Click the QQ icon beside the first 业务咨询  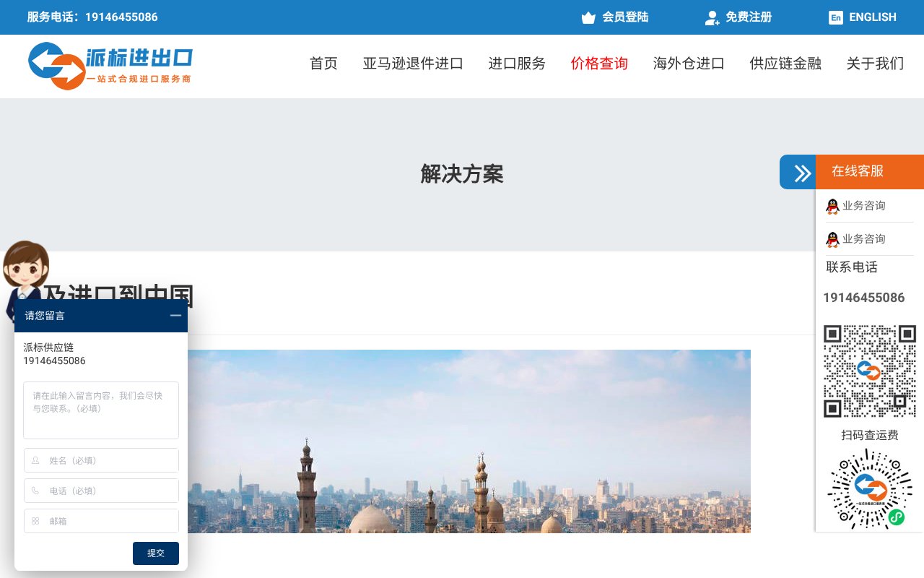(832, 206)
